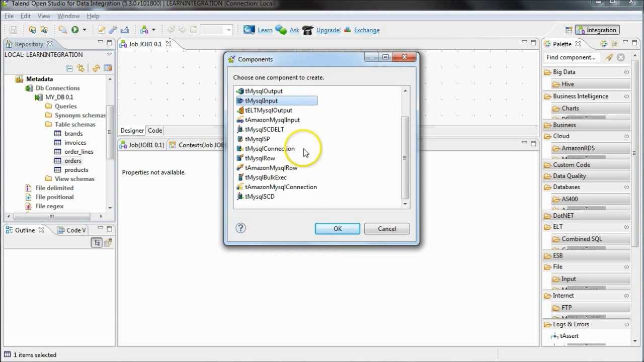Image resolution: width=644 pixels, height=362 pixels.
Task: Select the Contexts(Job JOB1) tab
Action: tap(197, 145)
